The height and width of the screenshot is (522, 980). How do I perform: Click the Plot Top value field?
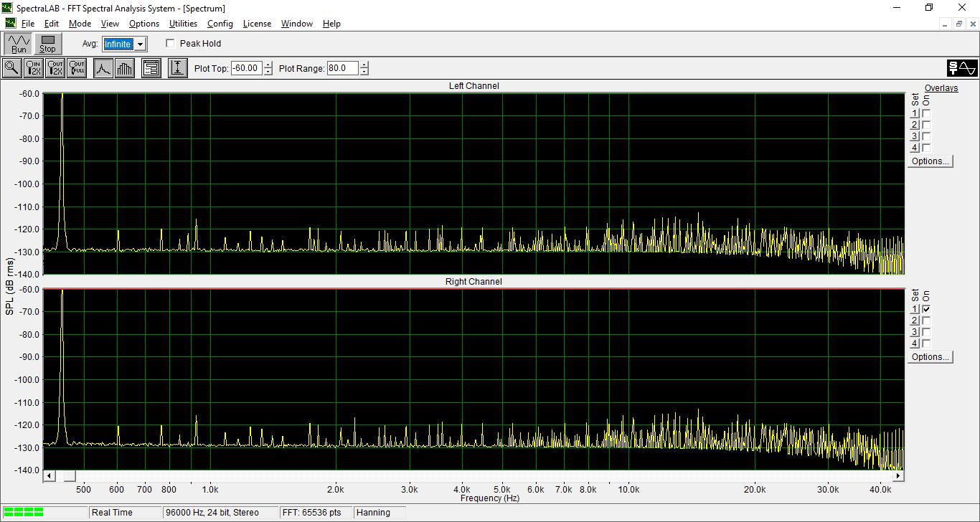click(x=247, y=68)
